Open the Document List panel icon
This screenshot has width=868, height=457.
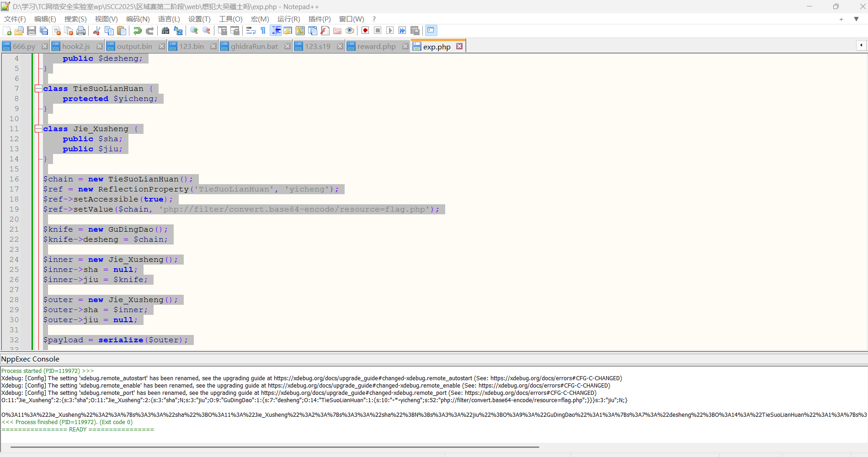pyautogui.click(x=313, y=31)
